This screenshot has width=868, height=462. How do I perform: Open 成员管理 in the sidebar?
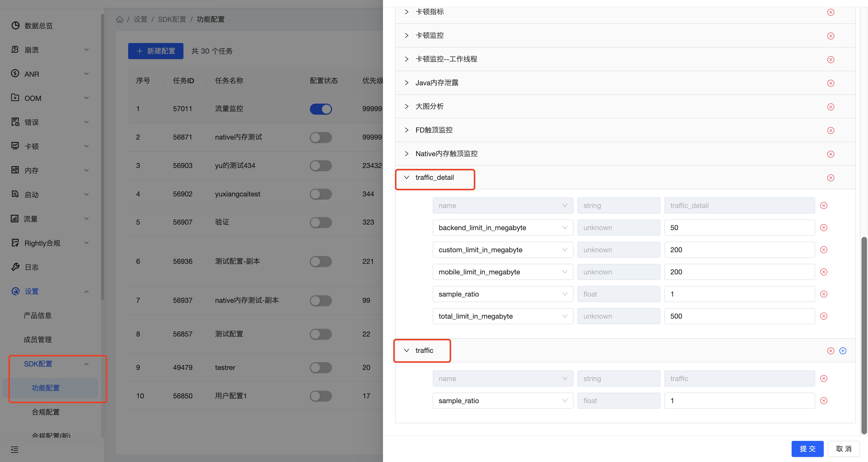(x=37, y=340)
